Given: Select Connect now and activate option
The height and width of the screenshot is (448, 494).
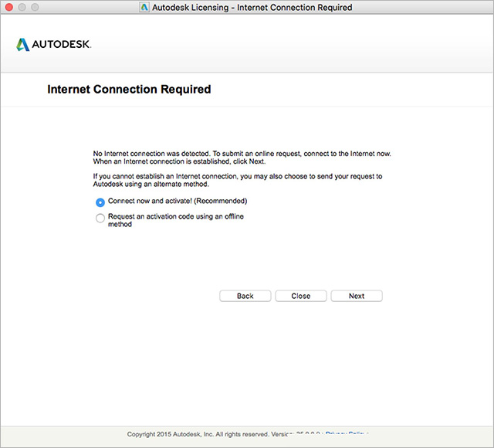Looking at the screenshot, I should click(100, 202).
